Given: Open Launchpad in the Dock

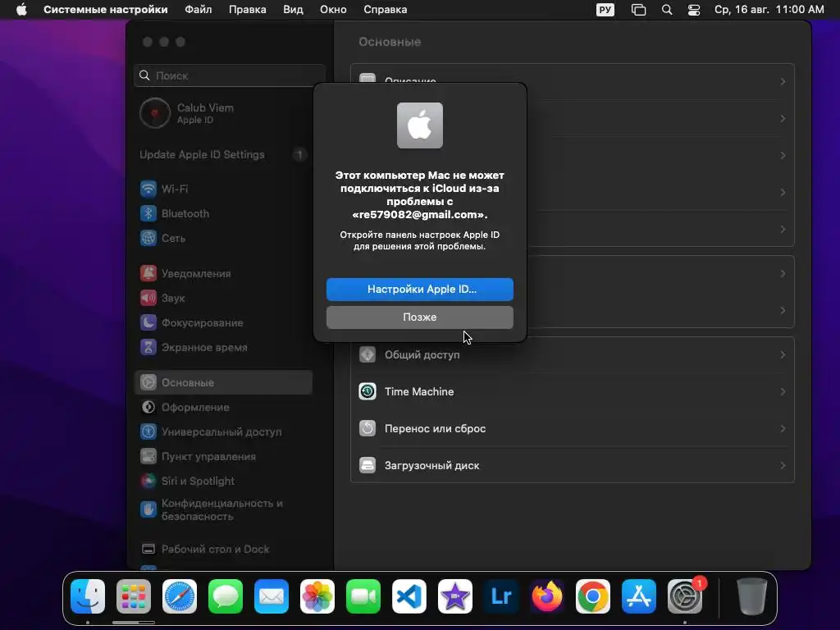Looking at the screenshot, I should click(x=134, y=596).
